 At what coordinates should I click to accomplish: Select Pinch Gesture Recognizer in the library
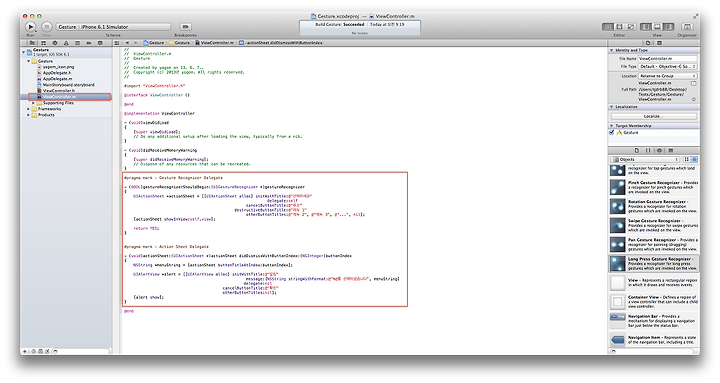point(654,187)
